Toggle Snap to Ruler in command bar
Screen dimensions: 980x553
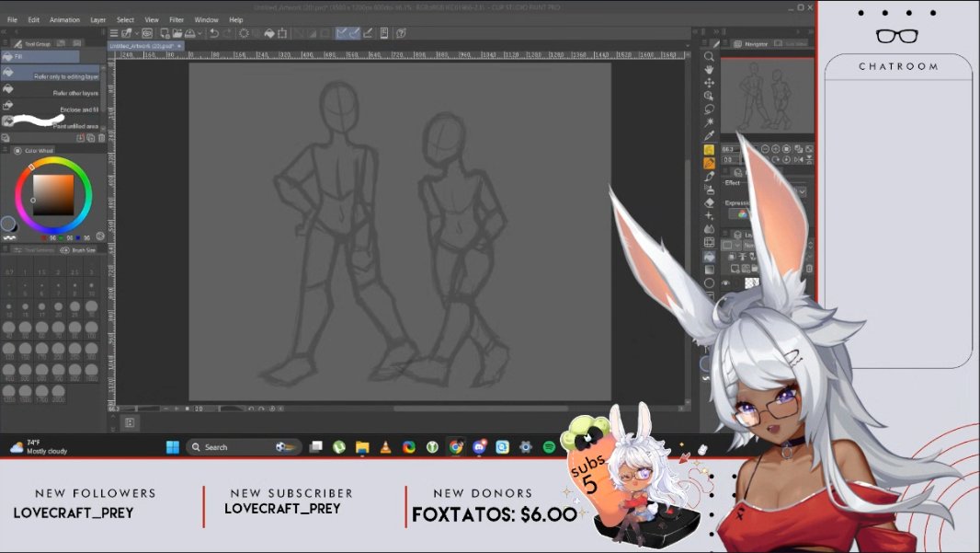[341, 33]
